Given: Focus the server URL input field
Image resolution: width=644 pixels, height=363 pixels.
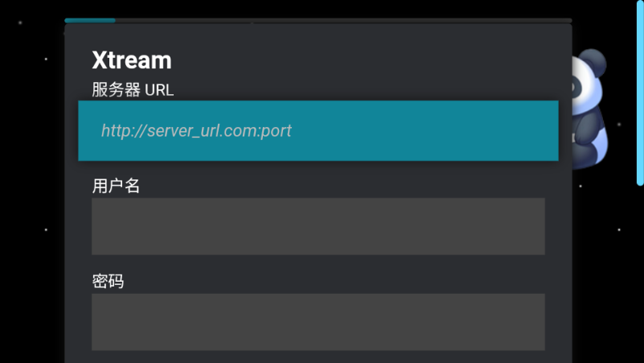Looking at the screenshot, I should [318, 130].
